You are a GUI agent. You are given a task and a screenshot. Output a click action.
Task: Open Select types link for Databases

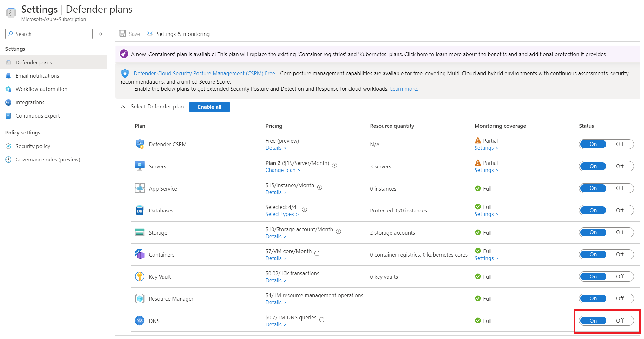click(x=282, y=214)
